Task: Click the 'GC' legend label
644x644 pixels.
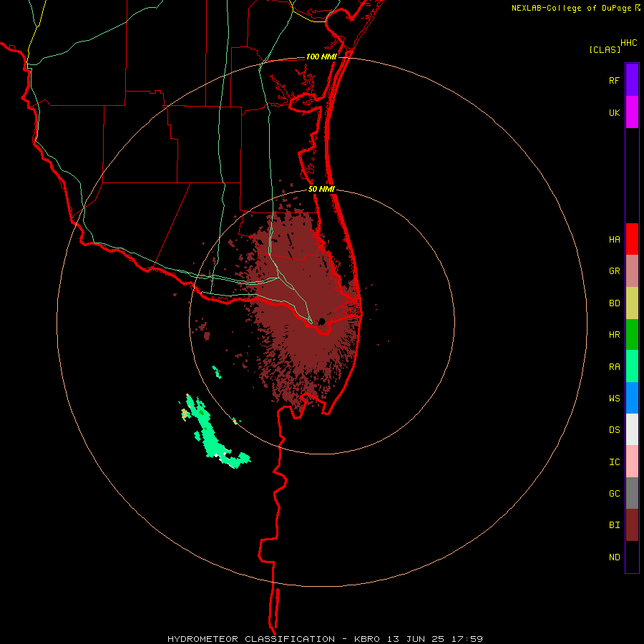Action: coord(614,494)
